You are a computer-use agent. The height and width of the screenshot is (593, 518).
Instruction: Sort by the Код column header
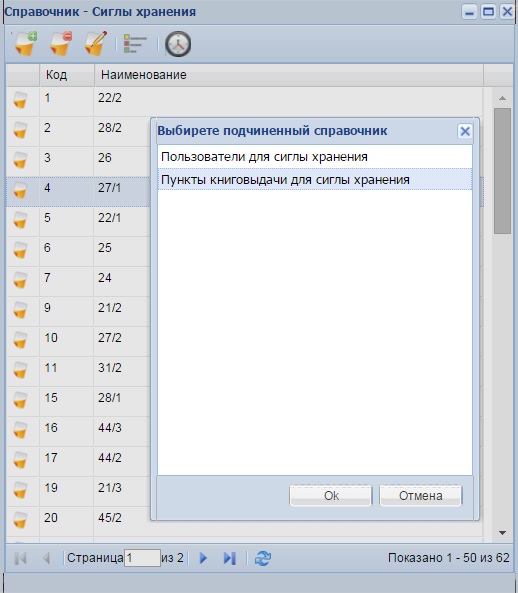point(67,75)
